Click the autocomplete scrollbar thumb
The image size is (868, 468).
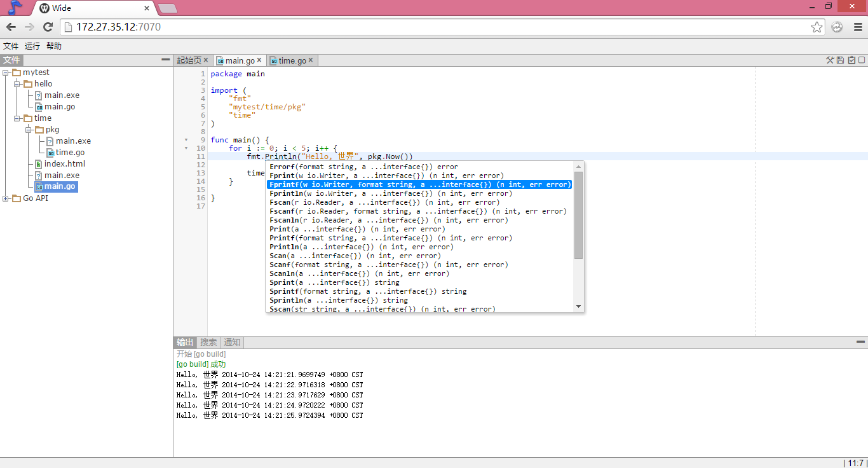click(578, 215)
